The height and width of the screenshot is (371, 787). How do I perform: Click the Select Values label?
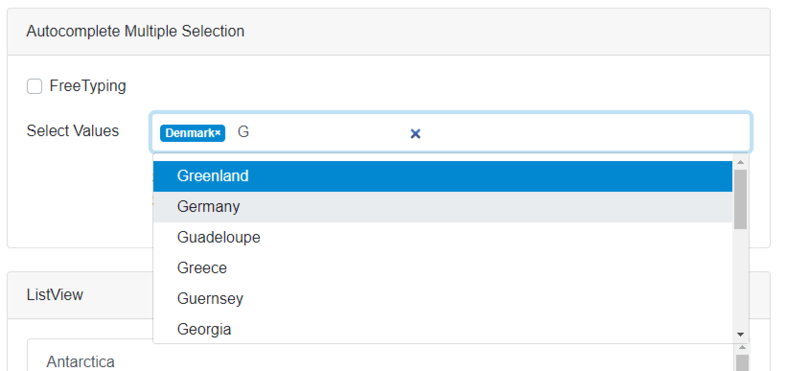click(73, 131)
